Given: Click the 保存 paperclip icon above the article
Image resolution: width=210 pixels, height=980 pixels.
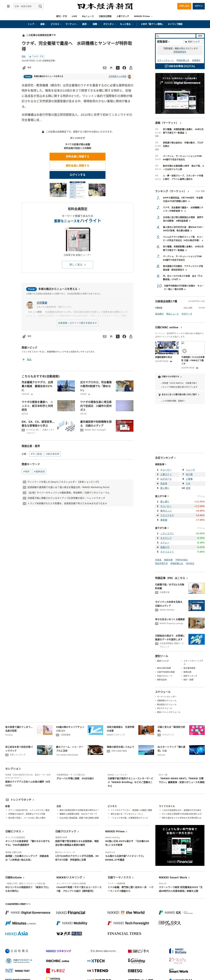Looking at the screenshot, I should pyautogui.click(x=24, y=68).
